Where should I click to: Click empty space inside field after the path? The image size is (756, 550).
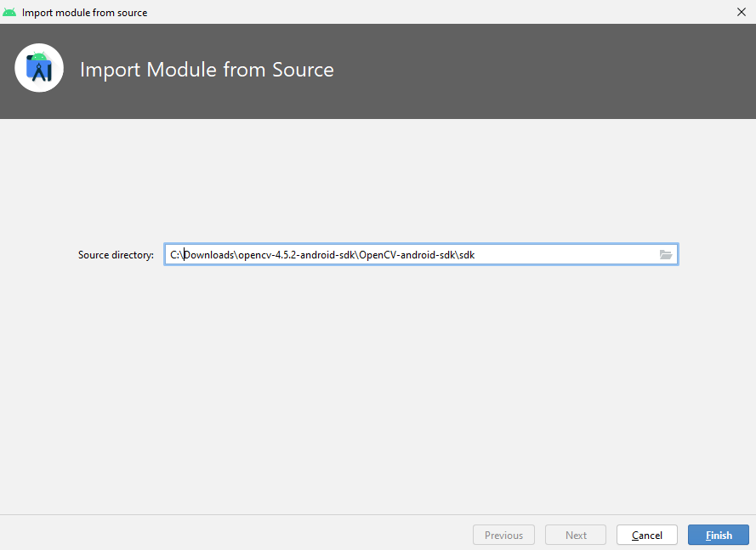coord(564,254)
